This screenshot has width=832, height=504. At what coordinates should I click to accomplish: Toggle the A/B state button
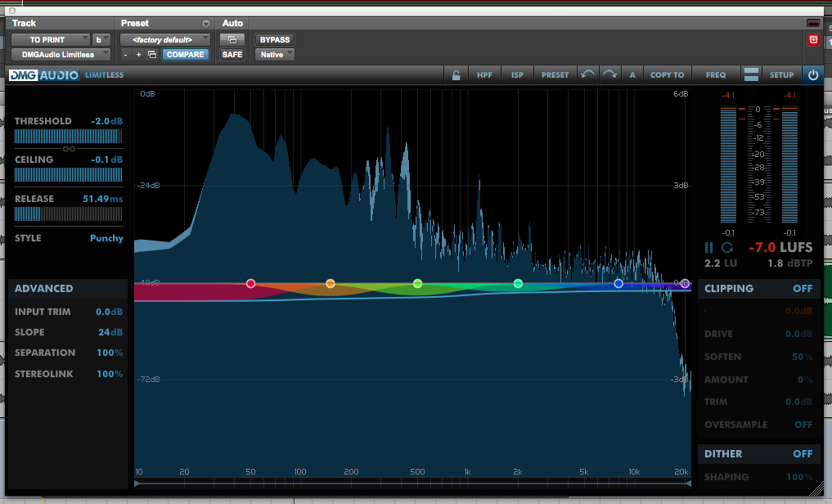632,75
